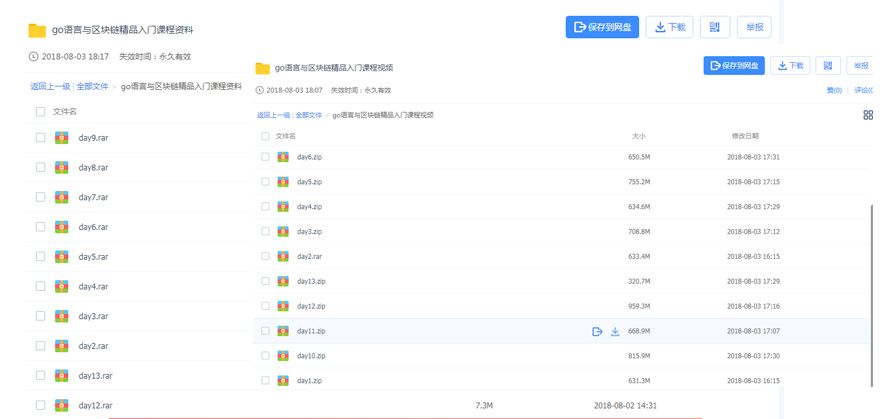Image resolution: width=894 pixels, height=419 pixels.
Task: Tick the checkbox for day13.zip
Action: click(265, 281)
